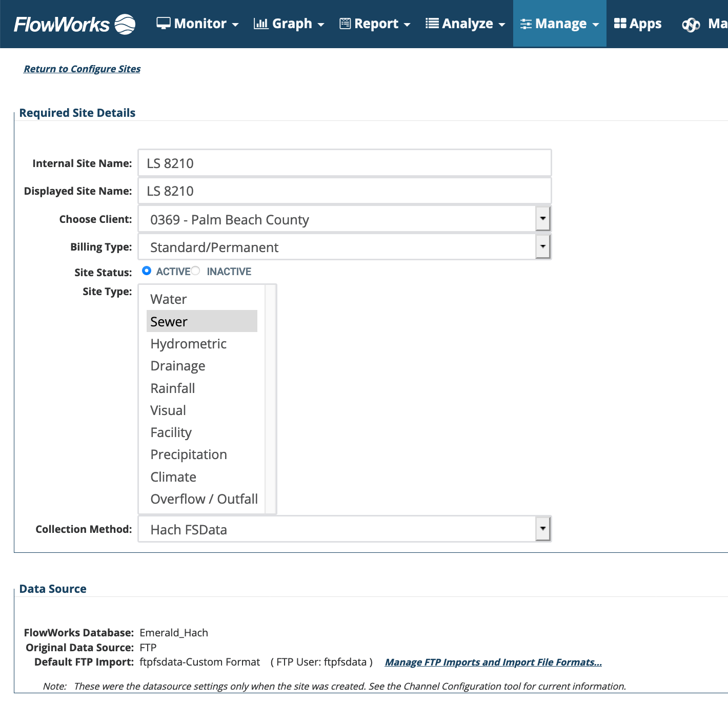Viewport: 728px width, 704px height.
Task: Select the ACTIVE site status radio
Action: (x=147, y=271)
